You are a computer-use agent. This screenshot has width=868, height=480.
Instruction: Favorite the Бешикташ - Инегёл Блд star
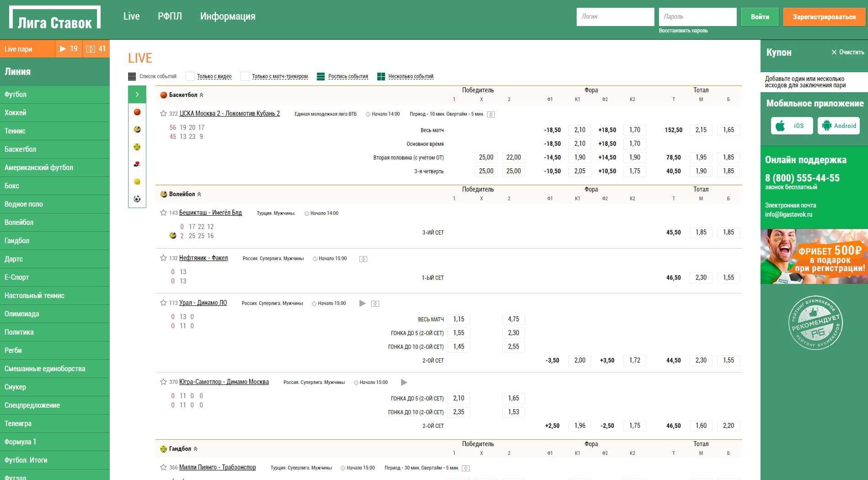(163, 213)
